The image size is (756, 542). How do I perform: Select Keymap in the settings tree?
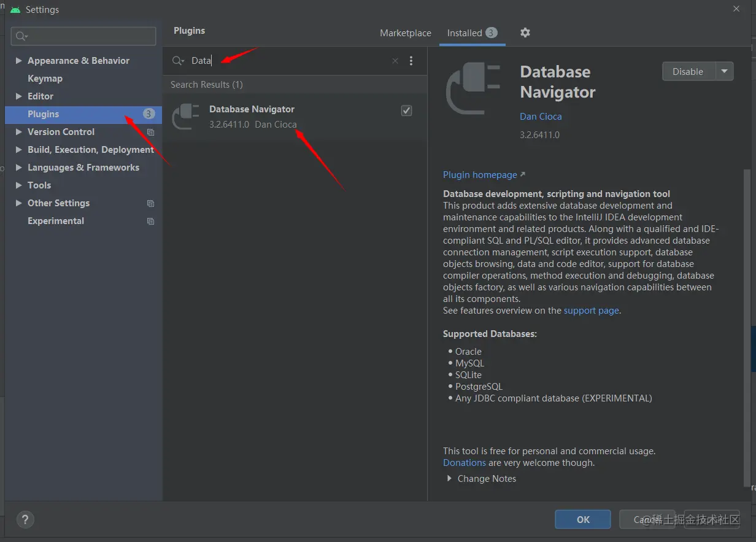pos(45,79)
